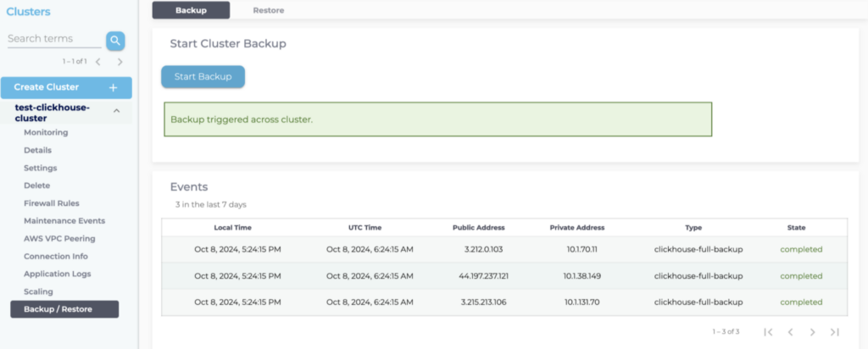Collapse the test-clickhouse-cluster tree chevron
The width and height of the screenshot is (868, 349).
pos(117,109)
